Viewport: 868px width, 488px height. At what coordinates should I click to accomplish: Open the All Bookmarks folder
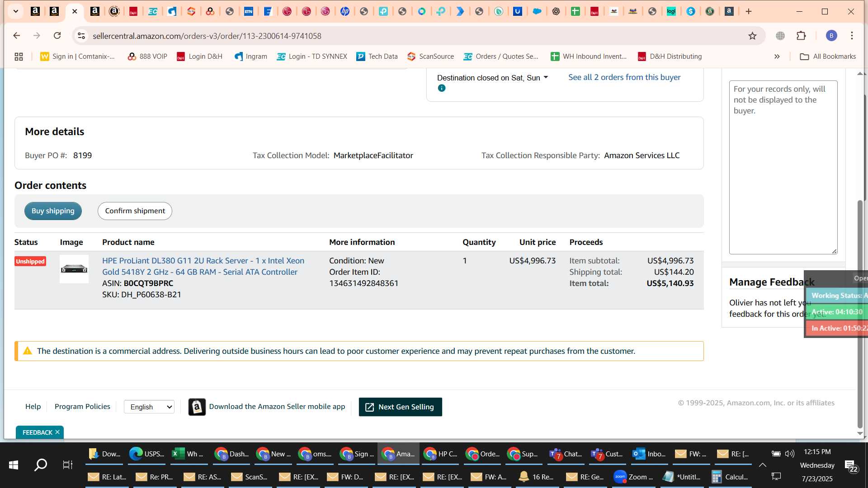(828, 56)
